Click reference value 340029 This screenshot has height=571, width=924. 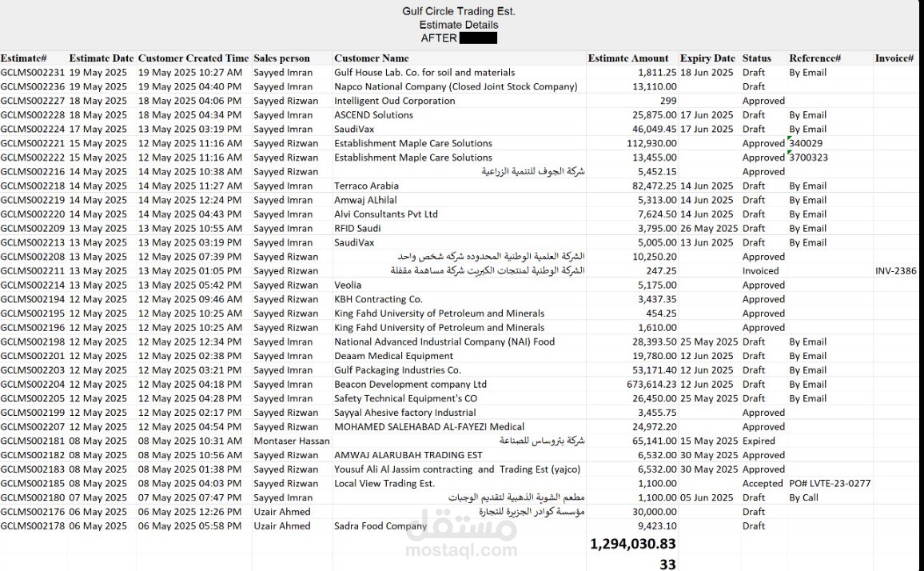pos(806,143)
